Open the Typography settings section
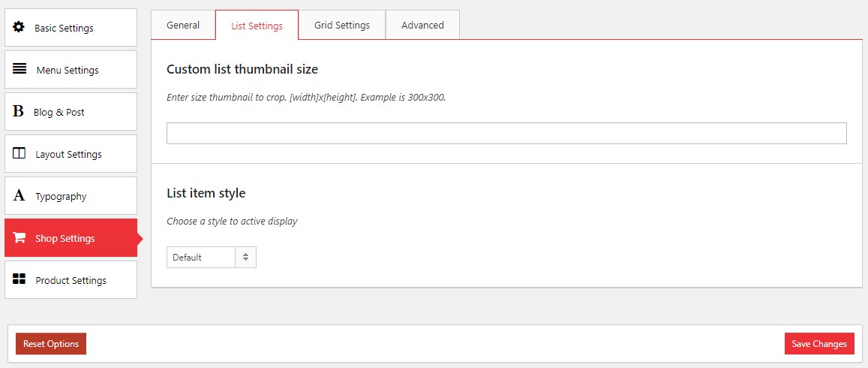The height and width of the screenshot is (368, 868). (61, 196)
